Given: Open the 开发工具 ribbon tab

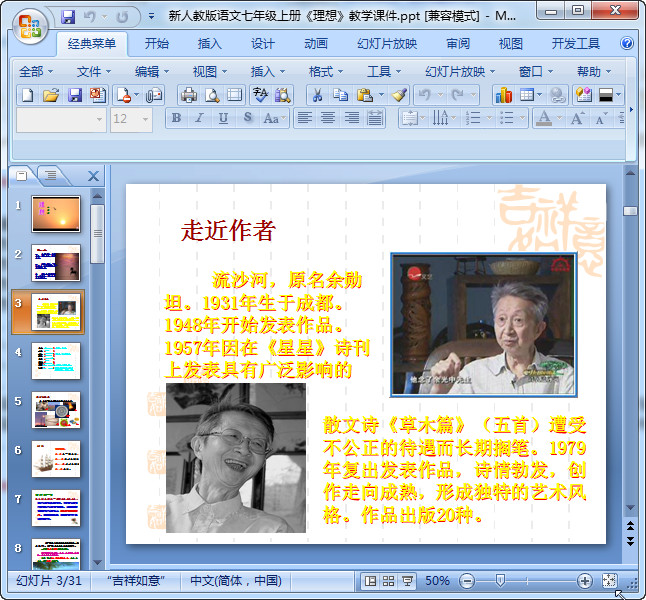Looking at the screenshot, I should coord(576,43).
